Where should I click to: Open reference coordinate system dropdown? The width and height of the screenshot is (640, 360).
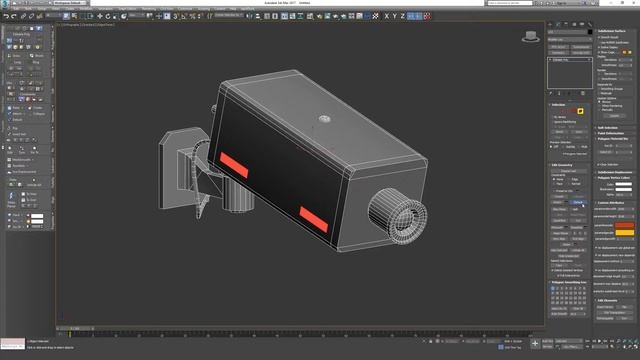[137, 16]
